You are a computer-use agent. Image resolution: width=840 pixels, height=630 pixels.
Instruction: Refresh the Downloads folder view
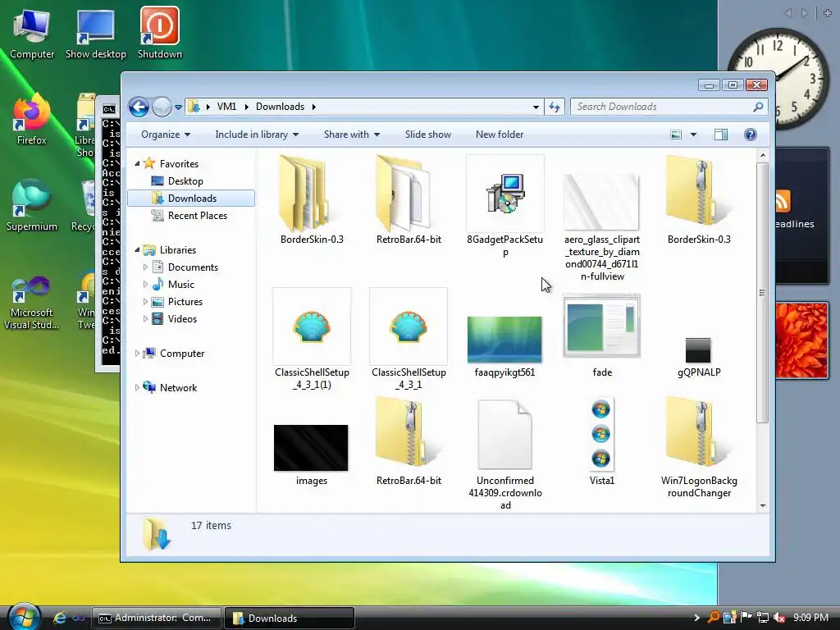coord(555,107)
